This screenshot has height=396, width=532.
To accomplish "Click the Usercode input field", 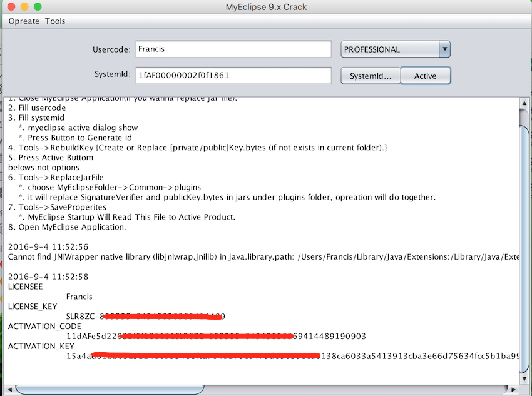I will 233,49.
